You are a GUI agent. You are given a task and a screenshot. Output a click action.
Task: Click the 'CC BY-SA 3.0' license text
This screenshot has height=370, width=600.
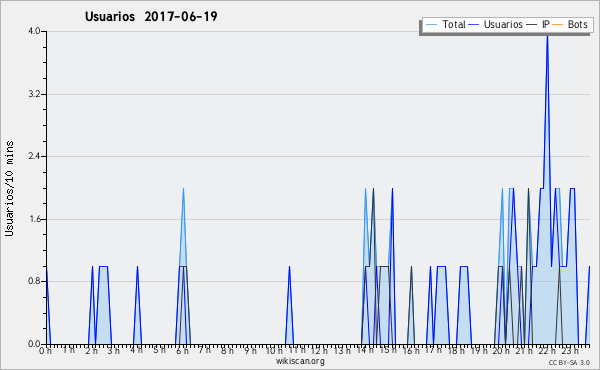point(569,362)
